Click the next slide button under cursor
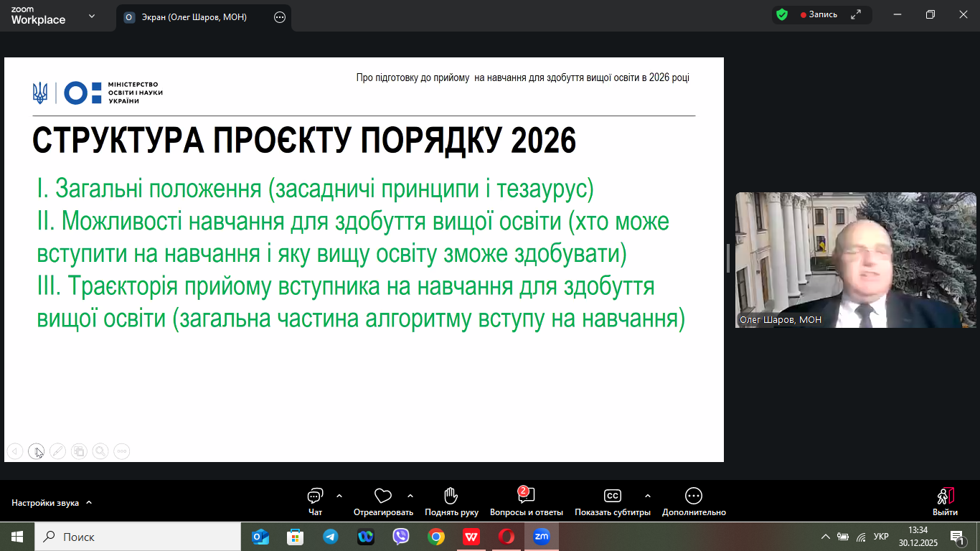This screenshot has width=980, height=551. coord(36,451)
